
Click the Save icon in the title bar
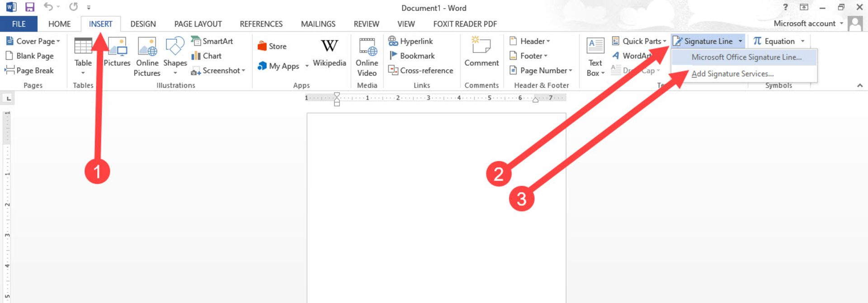coord(30,7)
